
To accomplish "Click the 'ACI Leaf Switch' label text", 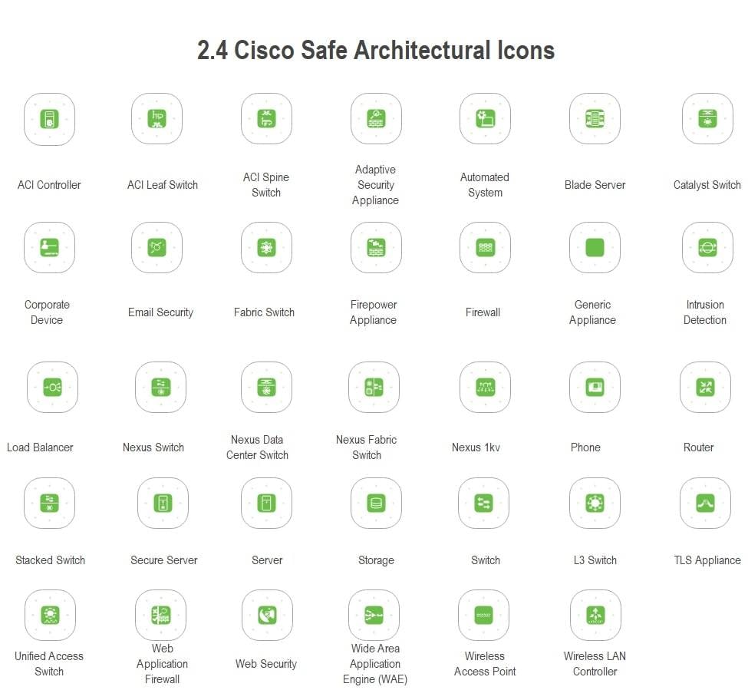I will [162, 185].
